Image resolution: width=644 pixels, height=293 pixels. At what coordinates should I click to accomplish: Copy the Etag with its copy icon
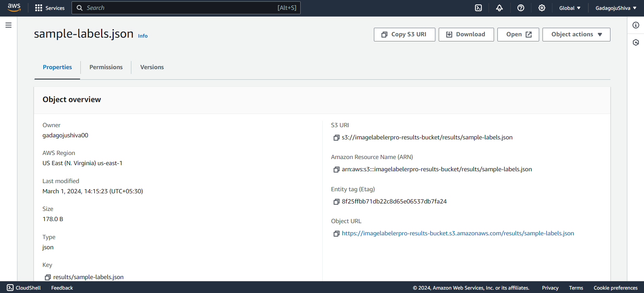click(336, 202)
